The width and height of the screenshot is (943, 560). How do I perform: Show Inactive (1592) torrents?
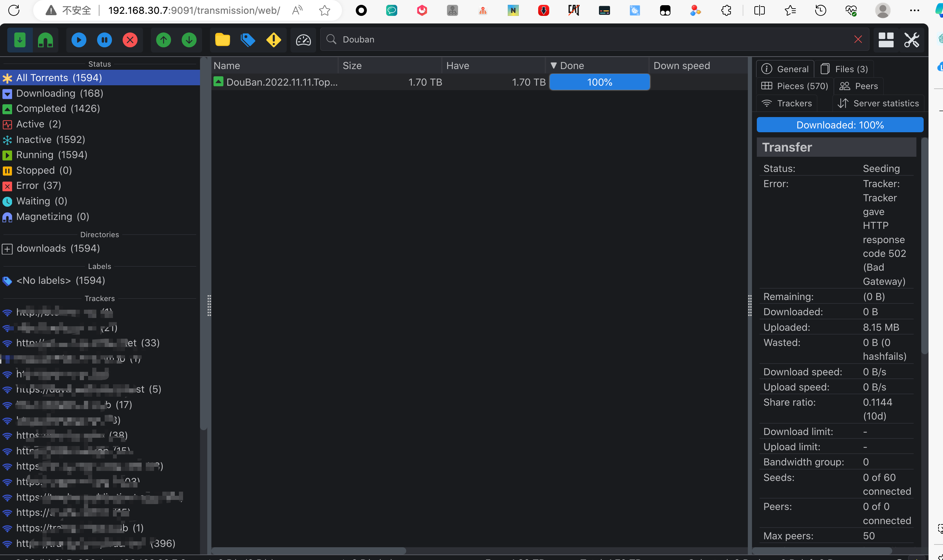(x=100, y=139)
